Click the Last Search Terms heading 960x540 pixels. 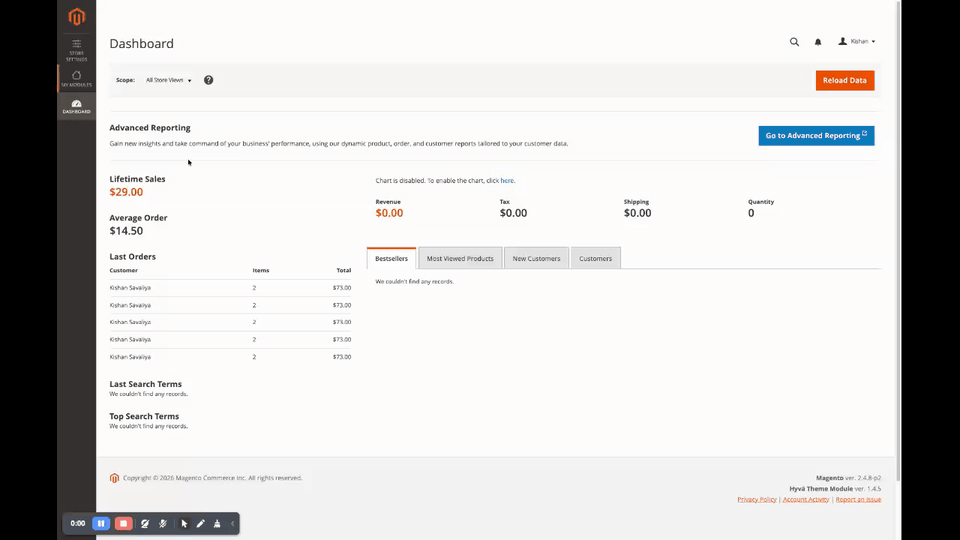(x=146, y=384)
